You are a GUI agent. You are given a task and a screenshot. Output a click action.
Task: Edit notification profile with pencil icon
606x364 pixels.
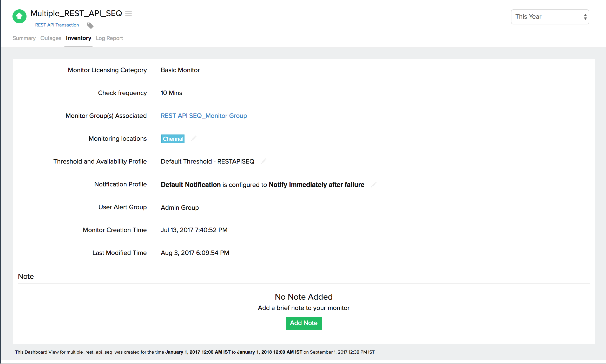point(374,185)
